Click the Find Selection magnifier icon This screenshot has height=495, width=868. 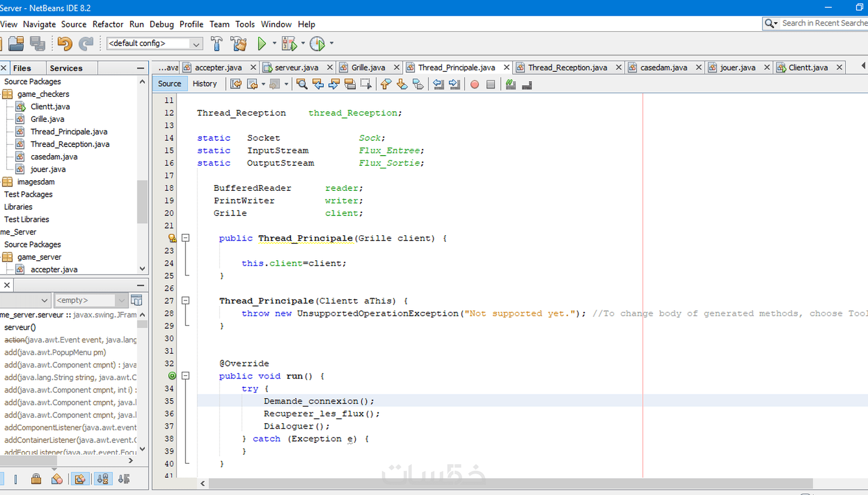pos(302,84)
